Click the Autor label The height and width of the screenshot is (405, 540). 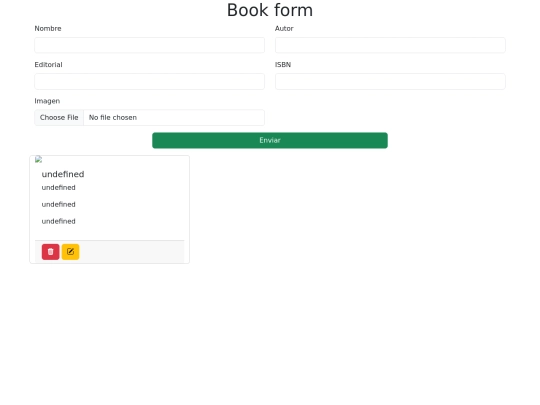(284, 29)
